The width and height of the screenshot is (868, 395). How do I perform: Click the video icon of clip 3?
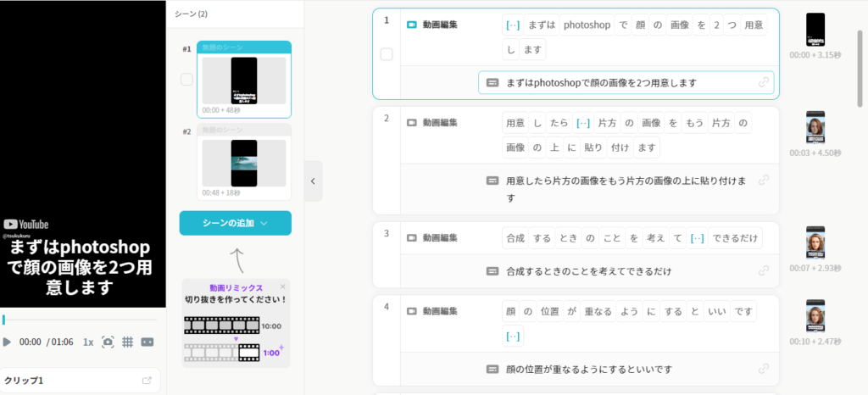click(x=411, y=238)
